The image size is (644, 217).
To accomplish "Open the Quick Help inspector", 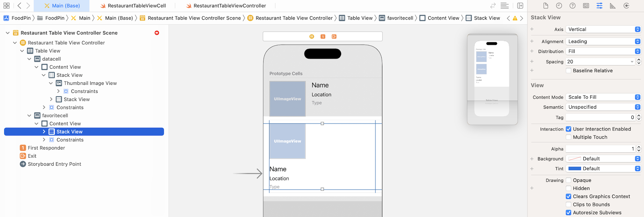I will (573, 6).
